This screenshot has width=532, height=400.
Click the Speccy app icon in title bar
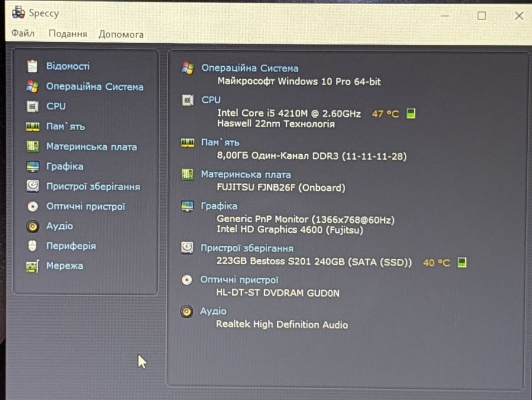coord(18,13)
